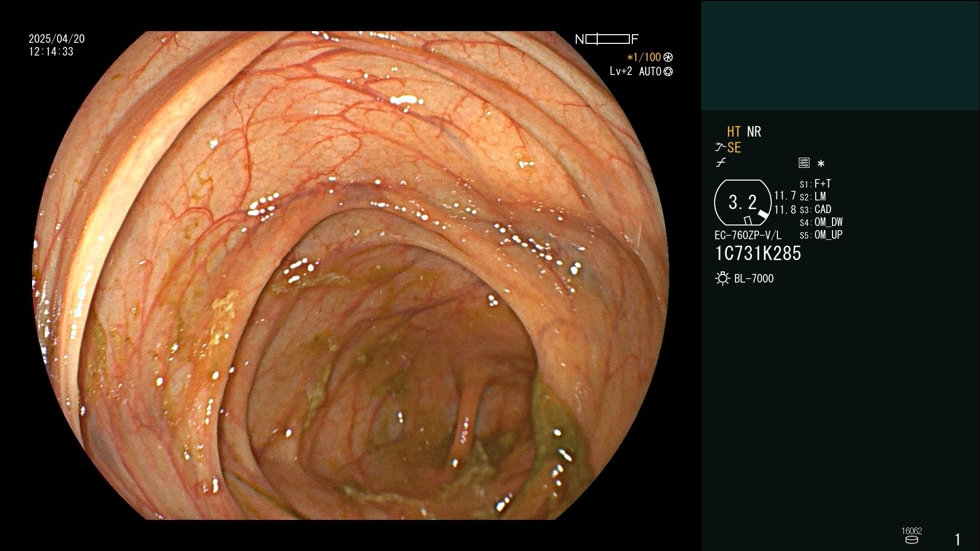Click the S5: OM_UP switch assignment
980x551 pixels.
821,235
